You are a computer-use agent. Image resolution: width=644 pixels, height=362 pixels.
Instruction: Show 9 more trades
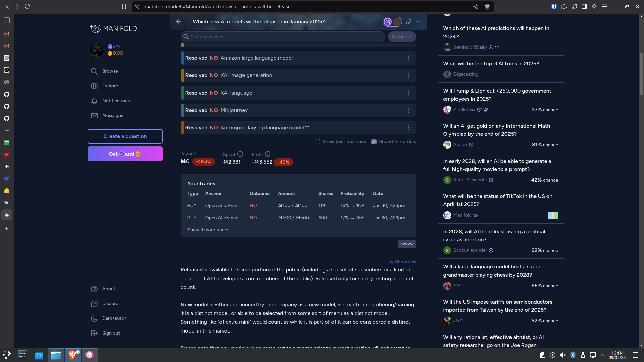(208, 230)
